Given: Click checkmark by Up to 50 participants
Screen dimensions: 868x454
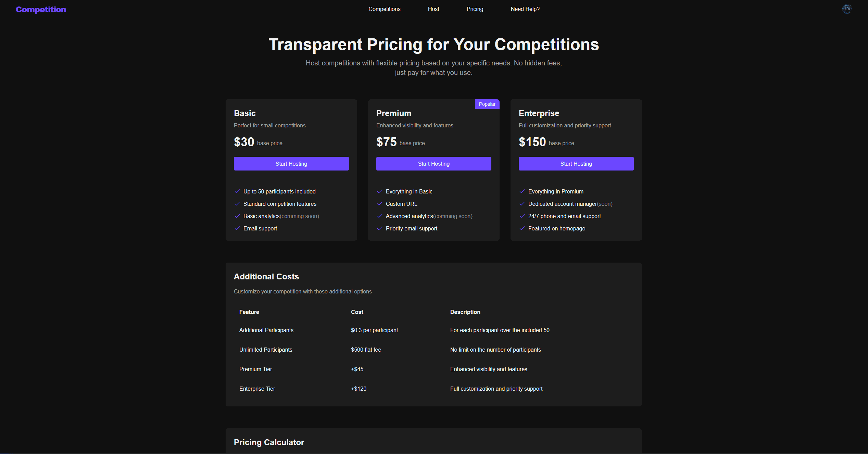Looking at the screenshot, I should [237, 191].
